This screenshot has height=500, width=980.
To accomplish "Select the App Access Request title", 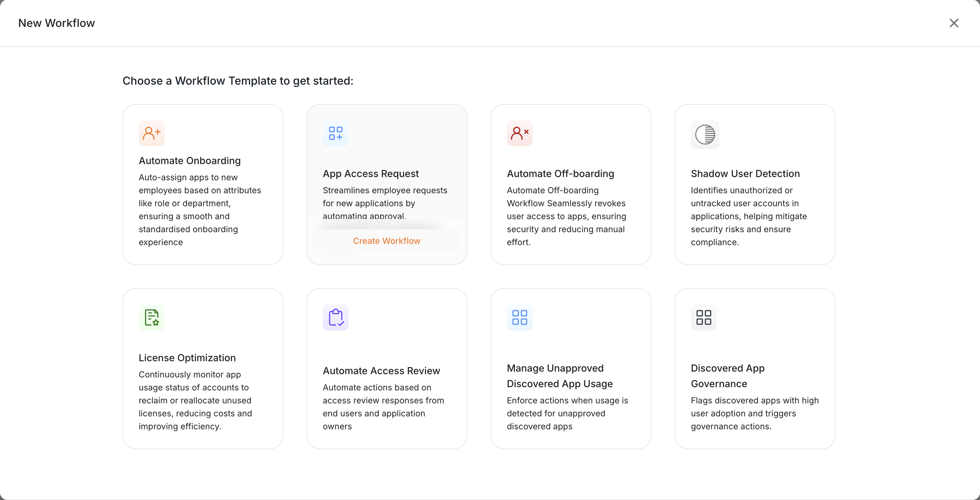I will click(370, 173).
